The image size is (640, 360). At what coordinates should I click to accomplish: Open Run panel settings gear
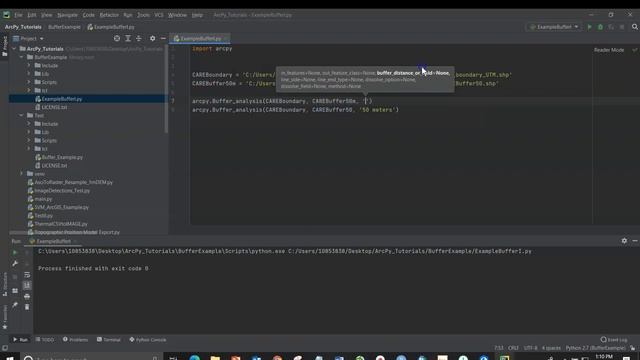click(x=624, y=241)
